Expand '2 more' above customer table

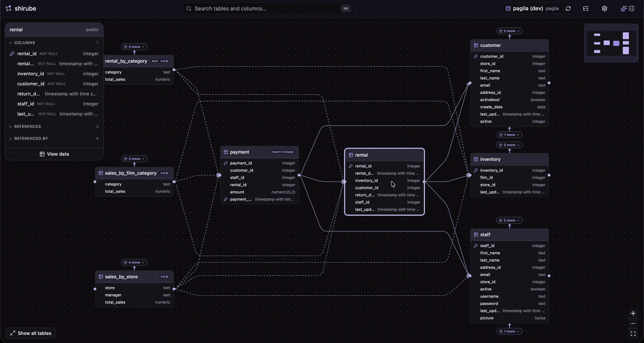[x=509, y=31]
